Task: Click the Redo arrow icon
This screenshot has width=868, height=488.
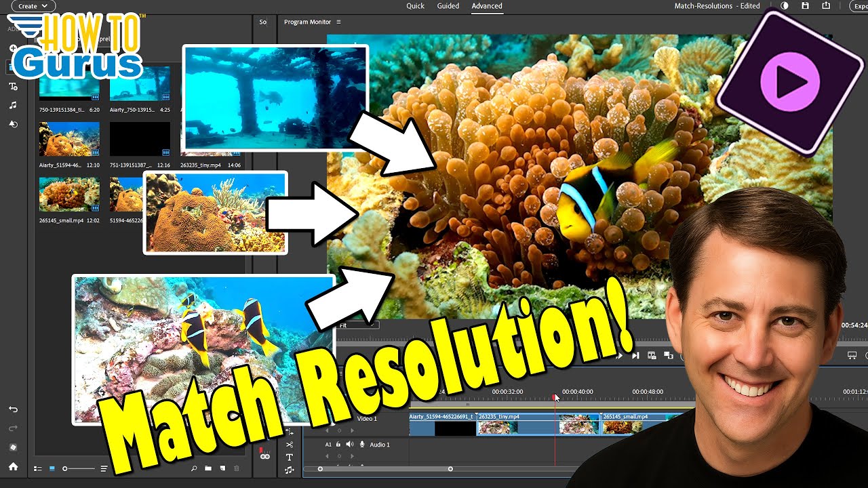Action: pyautogui.click(x=13, y=428)
